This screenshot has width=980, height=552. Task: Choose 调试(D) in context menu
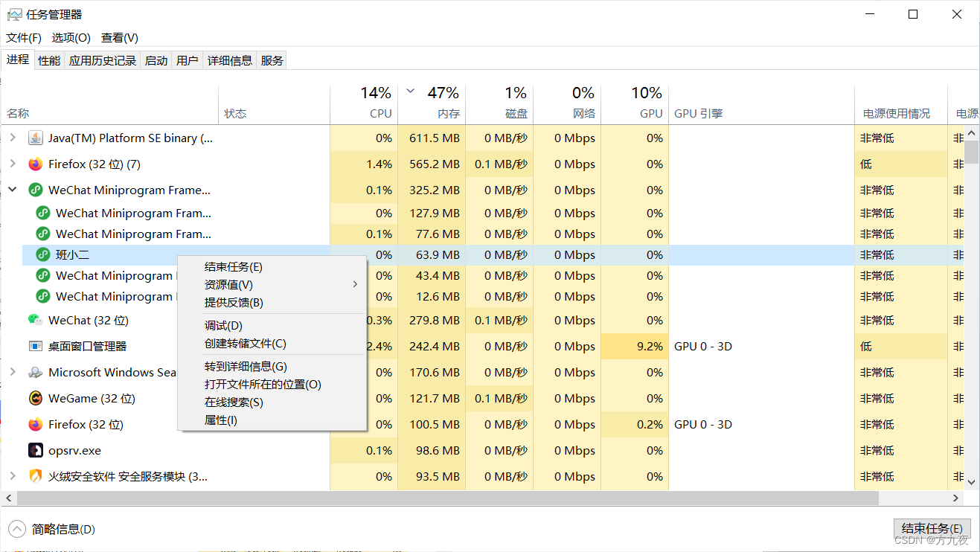point(272,326)
